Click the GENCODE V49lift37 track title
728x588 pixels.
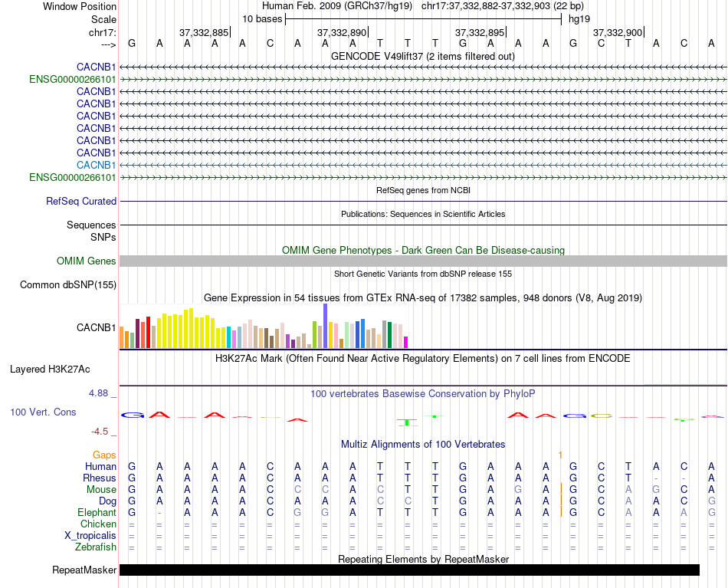click(x=422, y=57)
